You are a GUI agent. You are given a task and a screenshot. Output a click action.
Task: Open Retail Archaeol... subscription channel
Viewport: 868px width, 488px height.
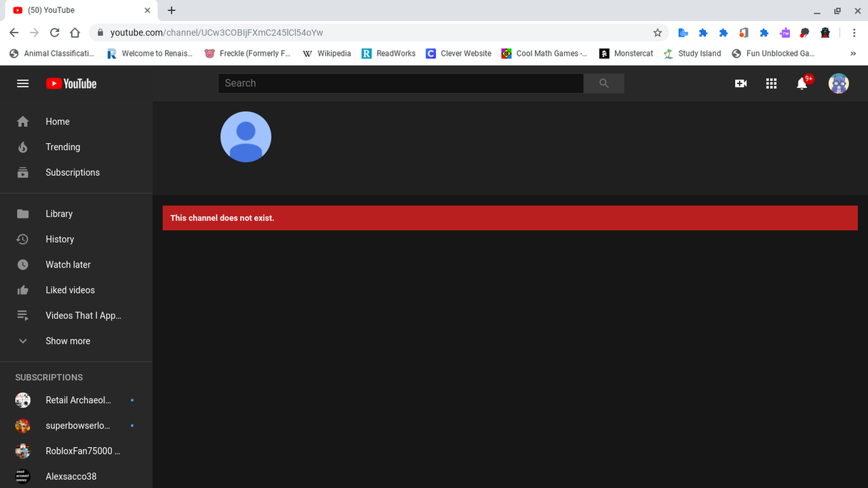click(76, 400)
